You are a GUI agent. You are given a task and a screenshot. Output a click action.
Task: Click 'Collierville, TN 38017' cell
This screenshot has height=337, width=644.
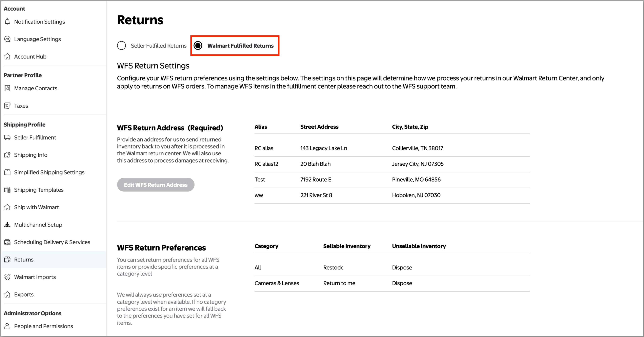coord(417,148)
